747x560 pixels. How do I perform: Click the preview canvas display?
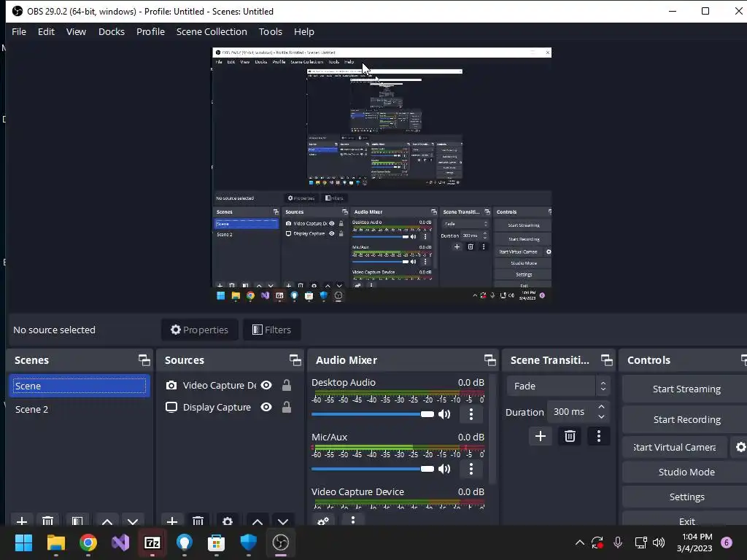[382, 174]
